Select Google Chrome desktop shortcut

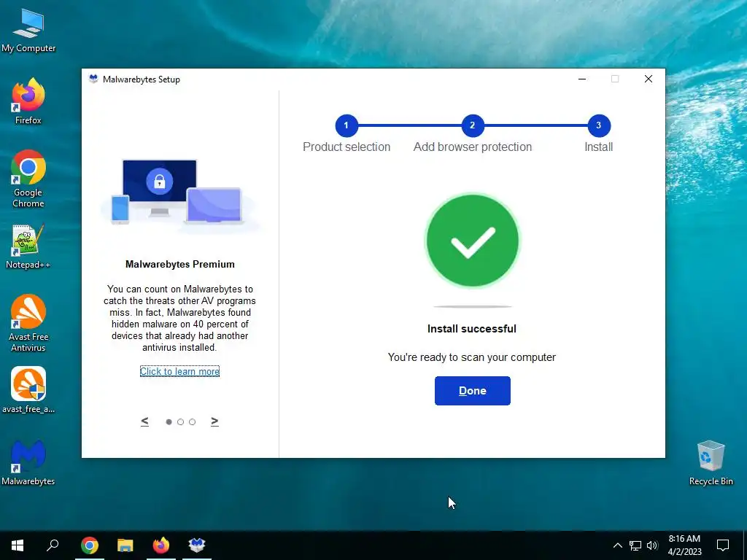[x=28, y=179]
